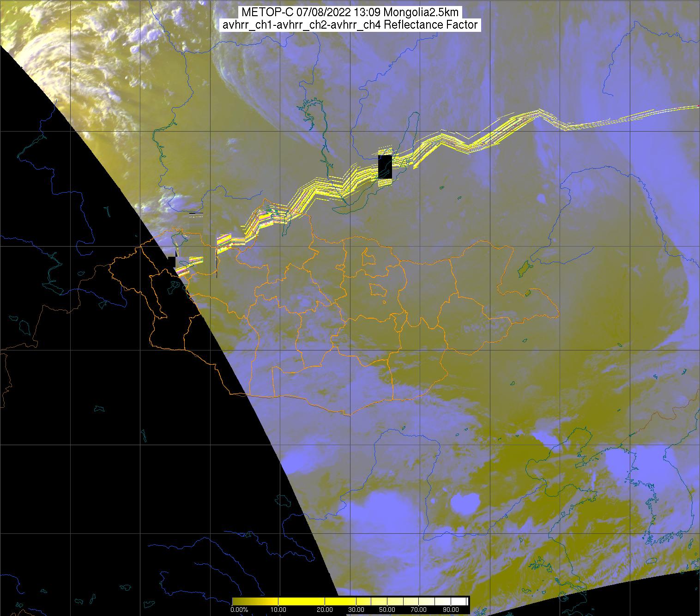Click the '90.00' colorbar label
The width and height of the screenshot is (700, 616).
[451, 610]
